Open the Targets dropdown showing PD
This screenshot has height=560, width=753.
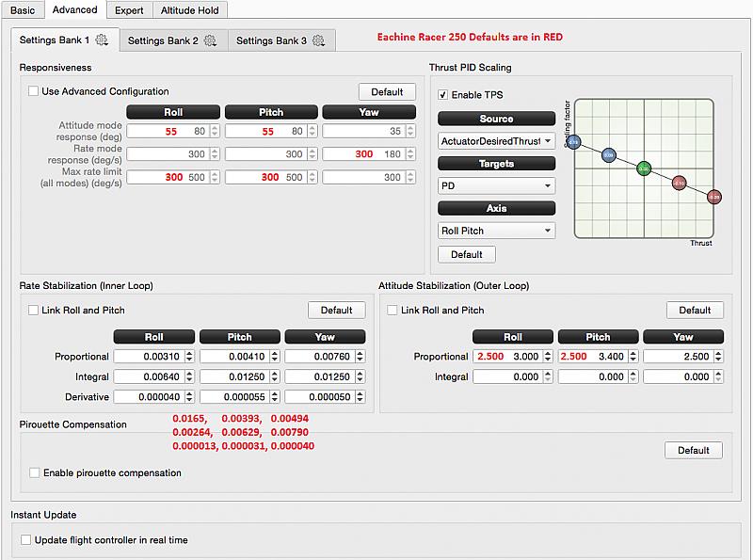click(x=496, y=186)
